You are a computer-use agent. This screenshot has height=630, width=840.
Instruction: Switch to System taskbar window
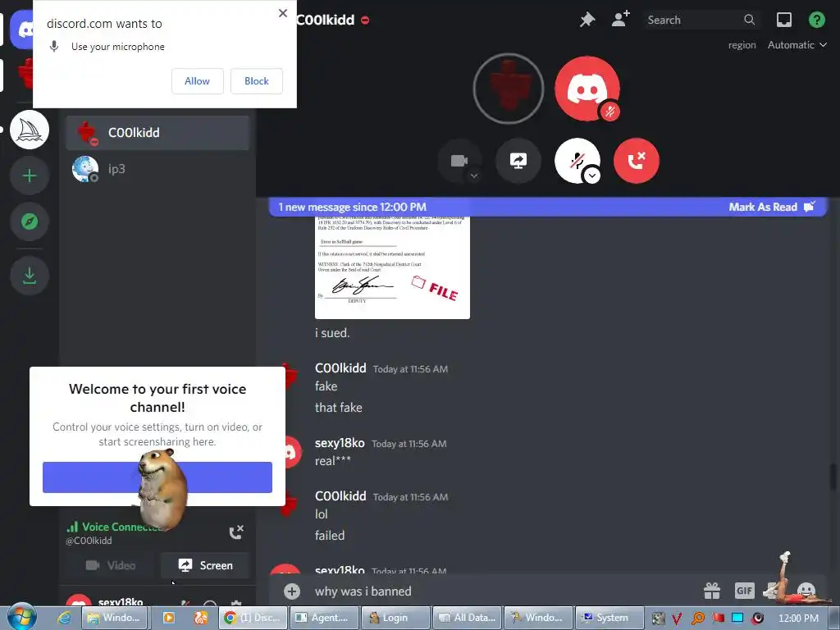point(609,619)
